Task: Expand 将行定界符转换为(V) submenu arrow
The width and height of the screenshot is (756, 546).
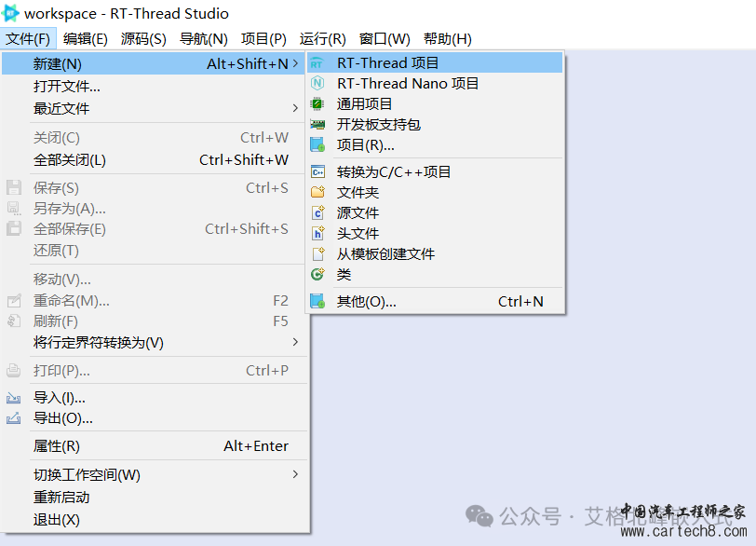Action: point(295,342)
